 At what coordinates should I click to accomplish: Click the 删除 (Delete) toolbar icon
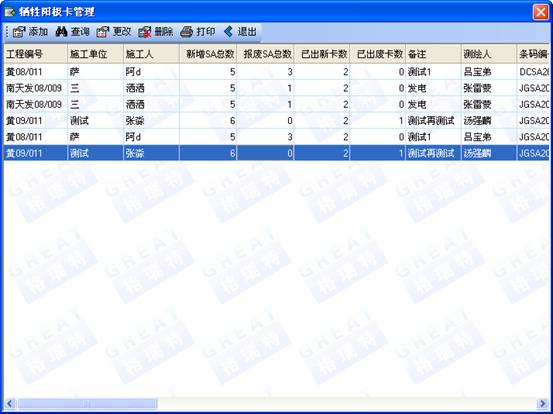point(145,32)
